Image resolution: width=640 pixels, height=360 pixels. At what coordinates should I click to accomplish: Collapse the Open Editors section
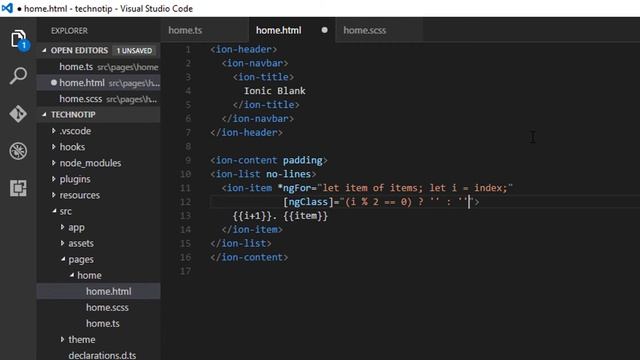[x=44, y=51]
